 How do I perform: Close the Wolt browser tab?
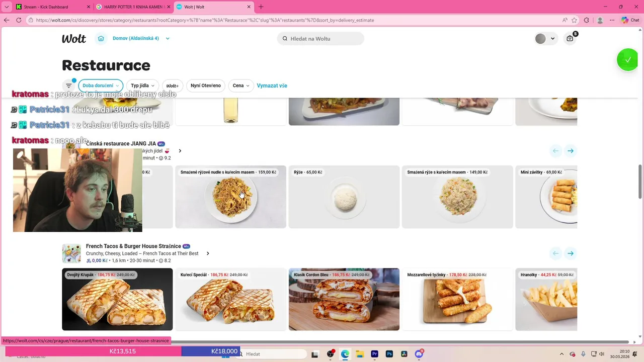[249, 7]
